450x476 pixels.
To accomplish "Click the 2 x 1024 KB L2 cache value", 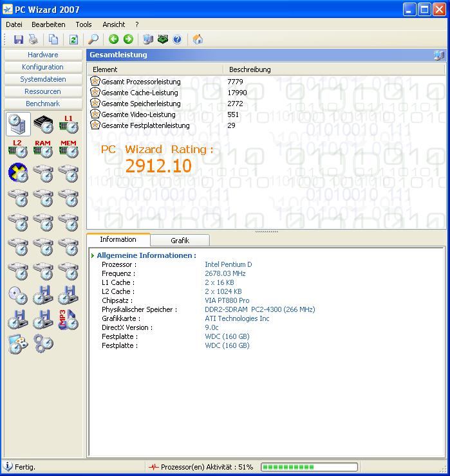I will coord(223,291).
